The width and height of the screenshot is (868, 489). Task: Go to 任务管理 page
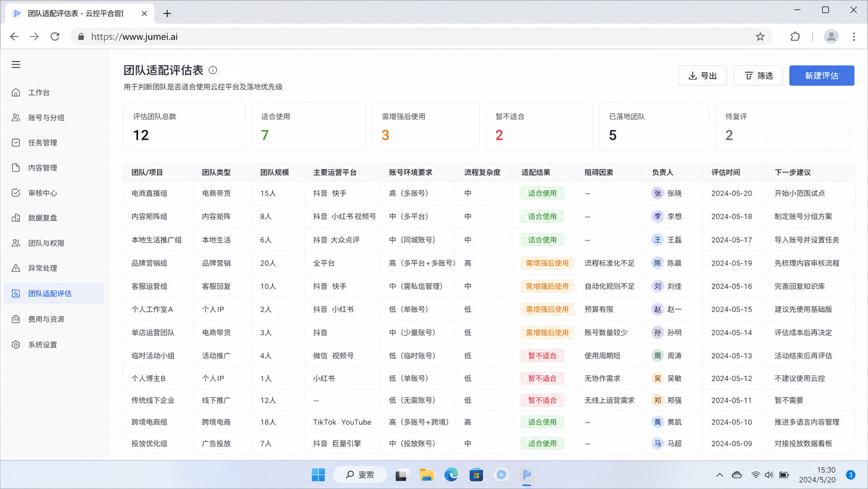point(54,142)
